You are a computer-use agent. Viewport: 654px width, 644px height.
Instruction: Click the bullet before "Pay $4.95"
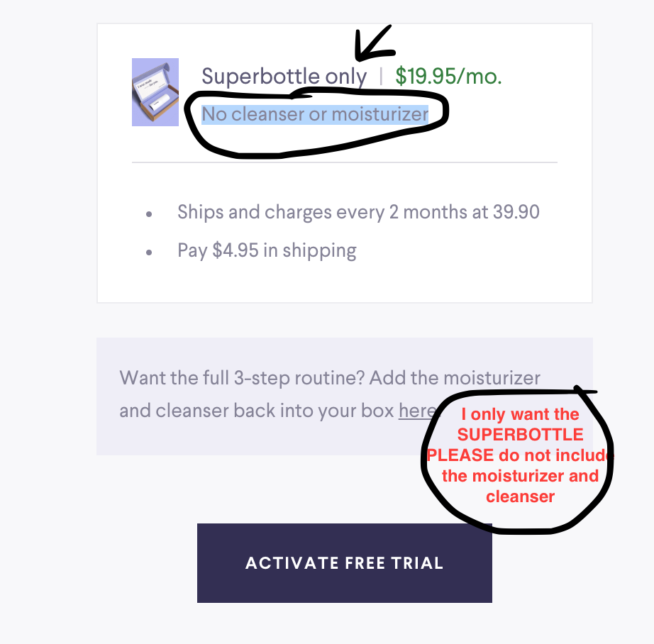click(x=148, y=252)
